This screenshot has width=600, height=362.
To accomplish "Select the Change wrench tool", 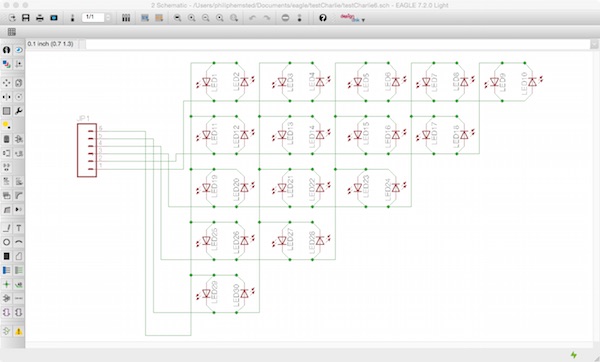I will point(18,111).
